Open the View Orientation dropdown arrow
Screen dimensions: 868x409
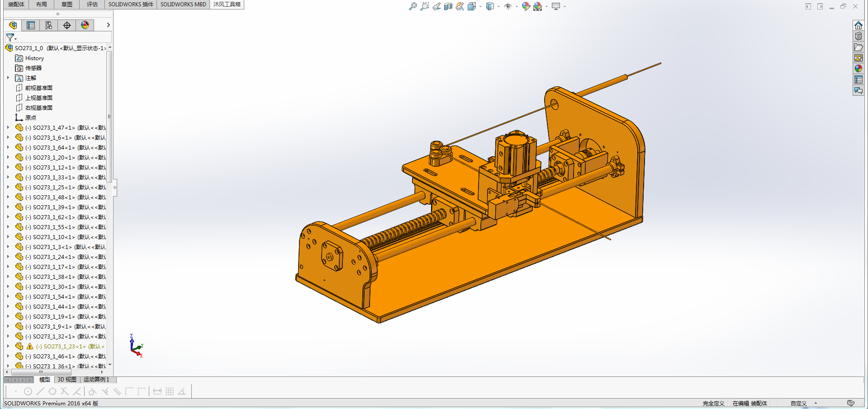pos(480,6)
